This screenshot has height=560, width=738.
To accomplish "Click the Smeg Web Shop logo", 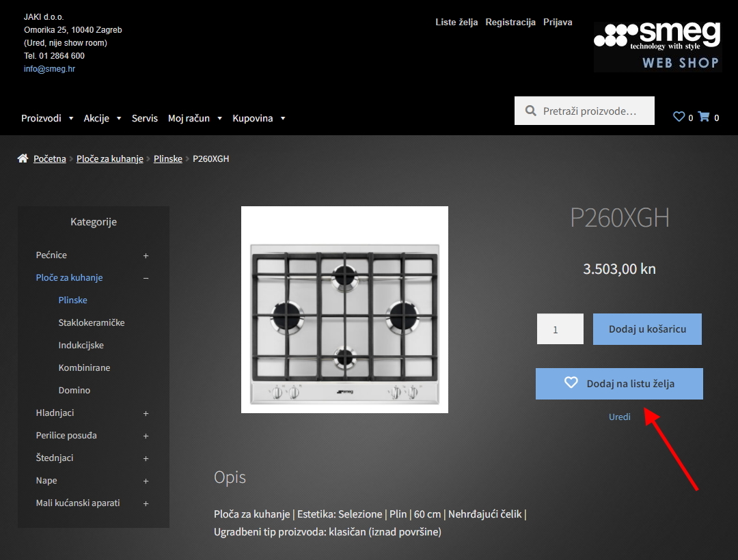I will point(657,46).
